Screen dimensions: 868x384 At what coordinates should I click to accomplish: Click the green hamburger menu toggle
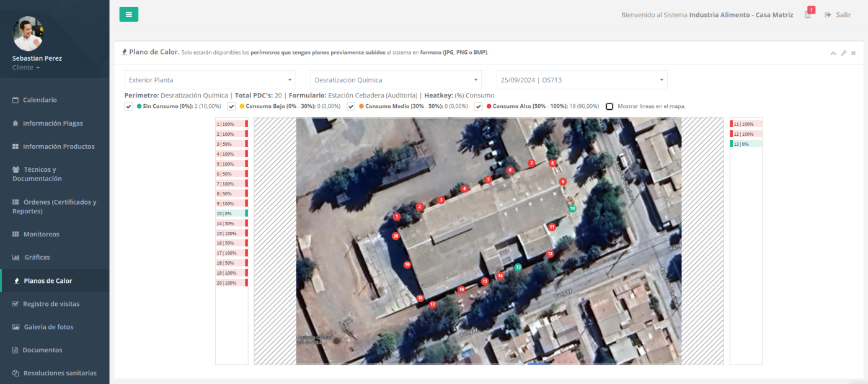[x=128, y=14]
